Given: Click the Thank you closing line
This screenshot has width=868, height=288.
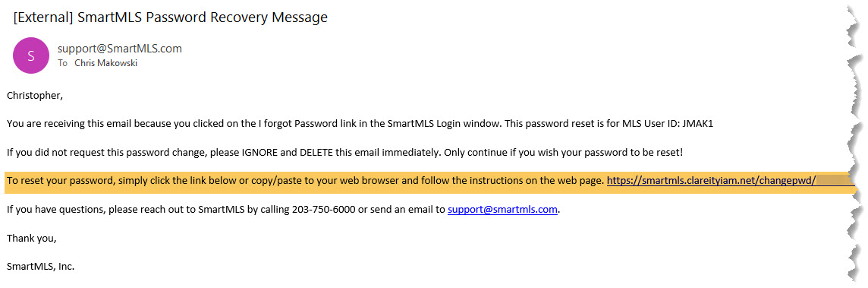Looking at the screenshot, I should [32, 238].
